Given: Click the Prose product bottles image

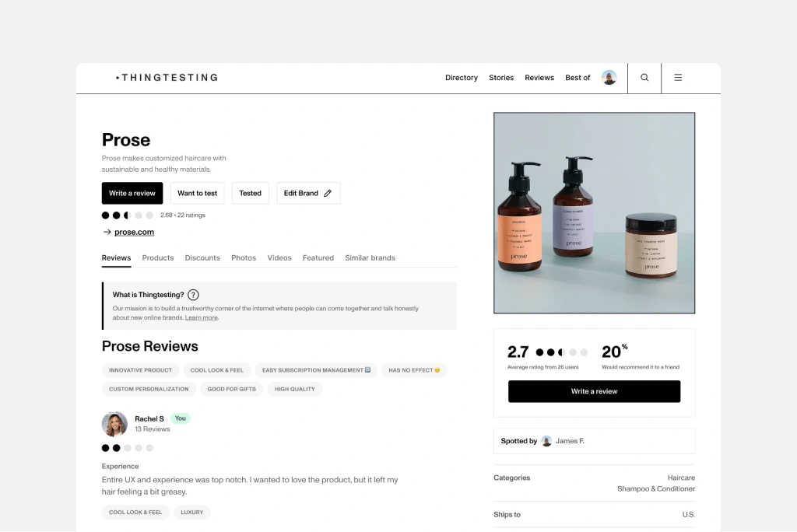Looking at the screenshot, I should [x=594, y=213].
